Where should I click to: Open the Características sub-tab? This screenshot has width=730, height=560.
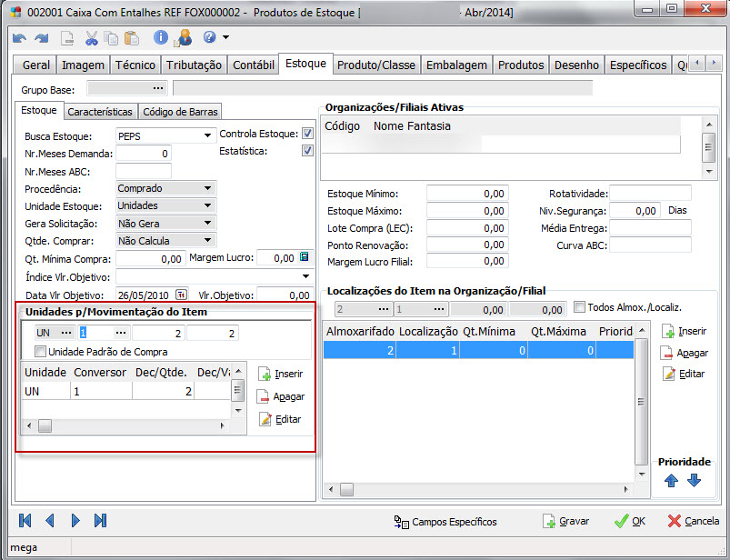(100, 112)
